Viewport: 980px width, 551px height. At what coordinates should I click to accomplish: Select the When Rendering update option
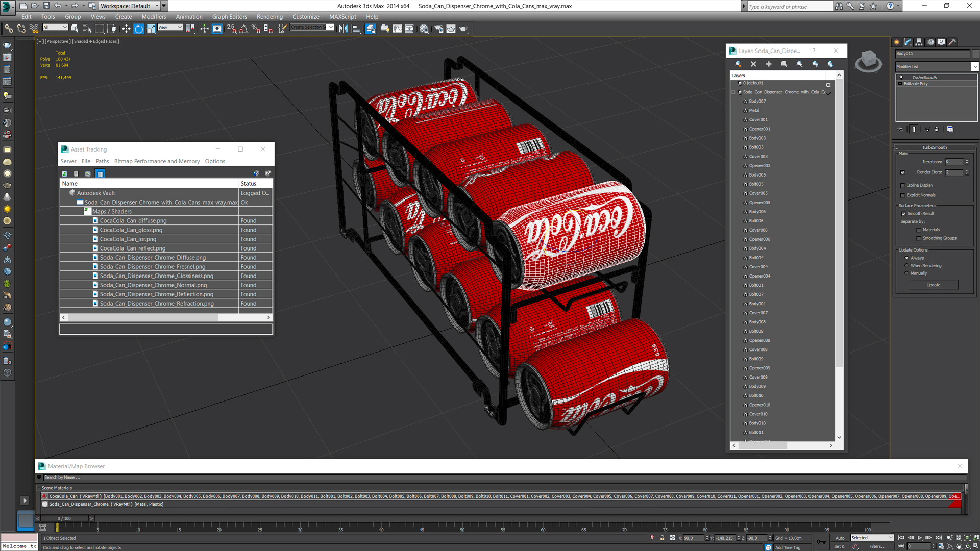906,266
